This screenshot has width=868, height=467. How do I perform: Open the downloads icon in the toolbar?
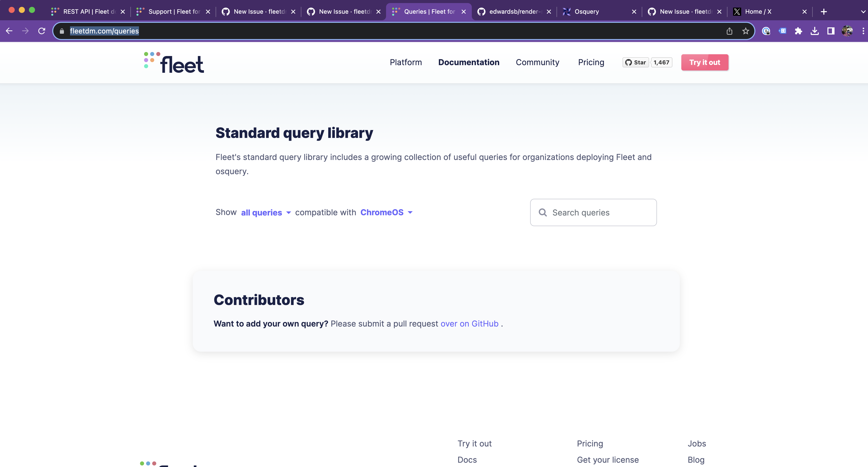click(815, 31)
